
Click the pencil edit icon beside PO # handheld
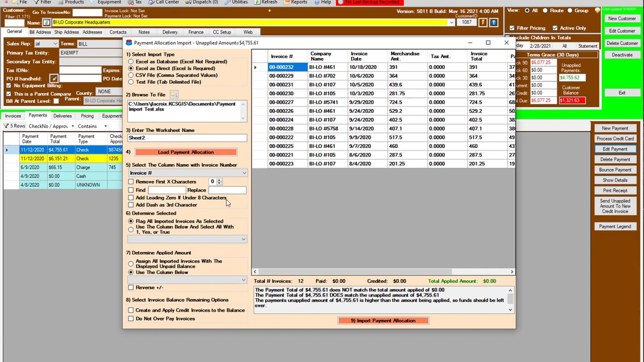click(54, 78)
